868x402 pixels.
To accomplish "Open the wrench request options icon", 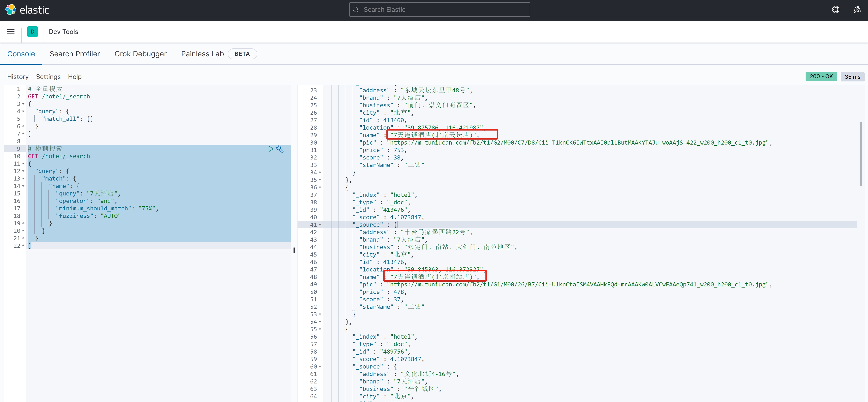I will 280,149.
